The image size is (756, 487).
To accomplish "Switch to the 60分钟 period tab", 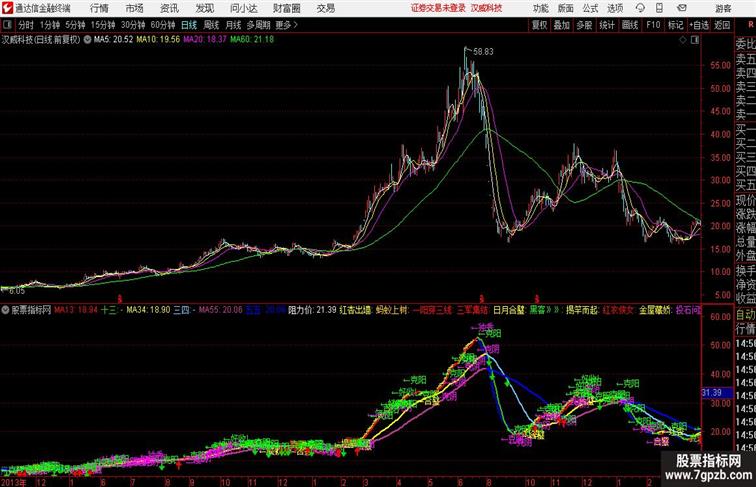I will click(163, 25).
